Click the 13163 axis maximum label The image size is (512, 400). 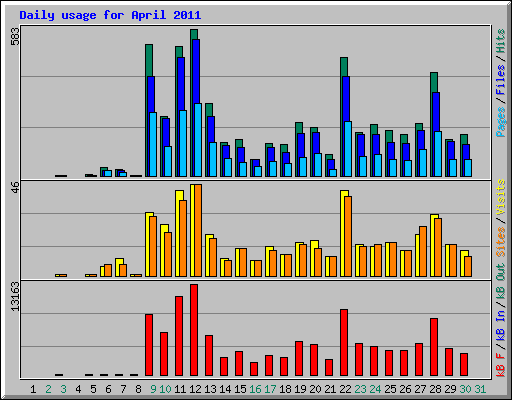(15, 297)
